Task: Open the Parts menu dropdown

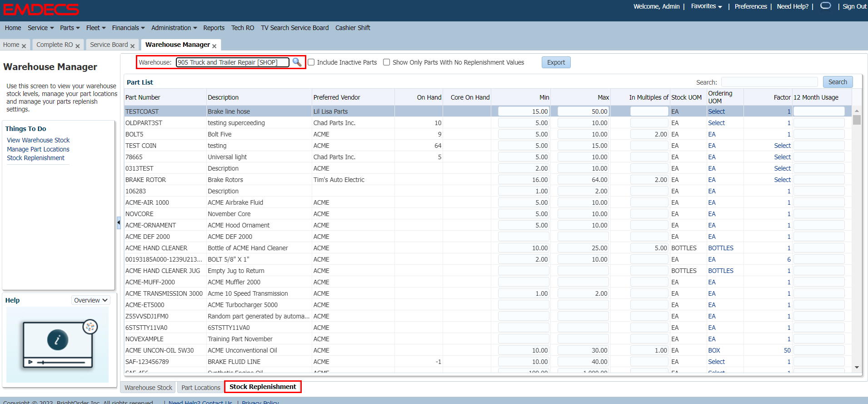Action: [70, 28]
